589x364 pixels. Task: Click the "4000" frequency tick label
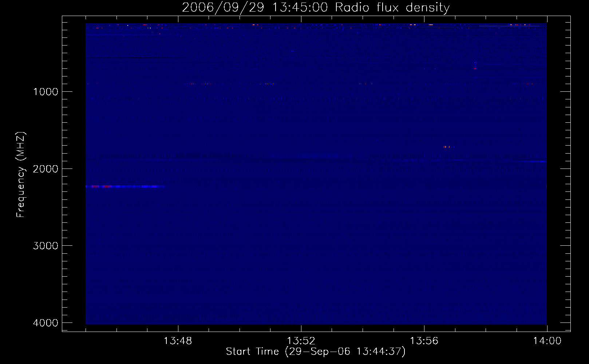pos(46,323)
